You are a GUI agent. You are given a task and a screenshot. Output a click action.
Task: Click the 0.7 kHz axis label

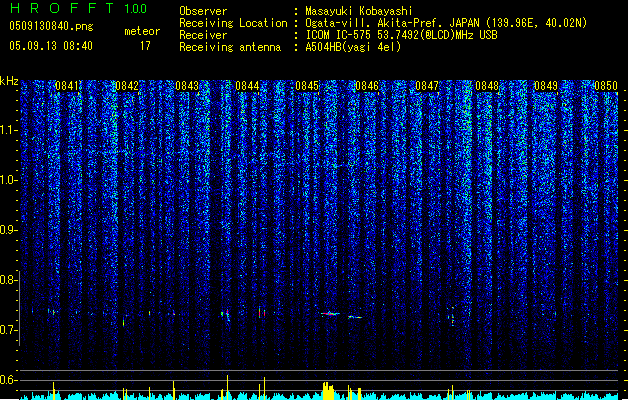[7, 330]
